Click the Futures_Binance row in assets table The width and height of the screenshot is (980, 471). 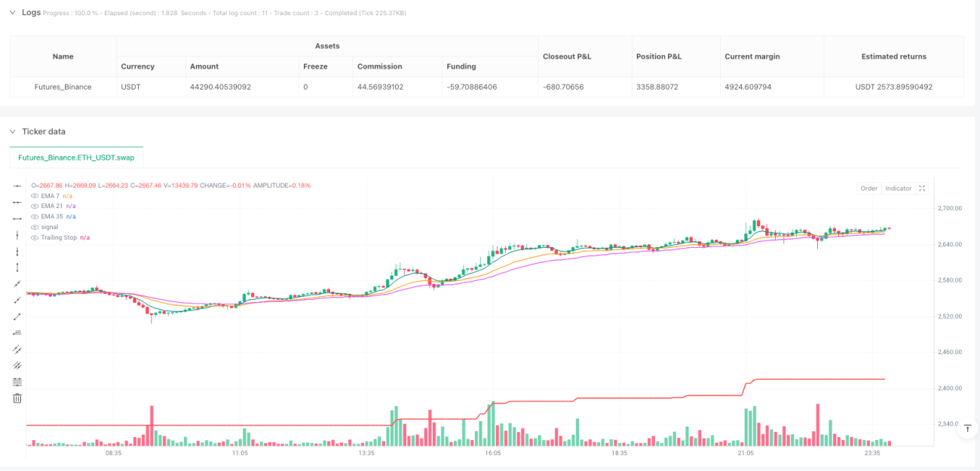pos(486,87)
